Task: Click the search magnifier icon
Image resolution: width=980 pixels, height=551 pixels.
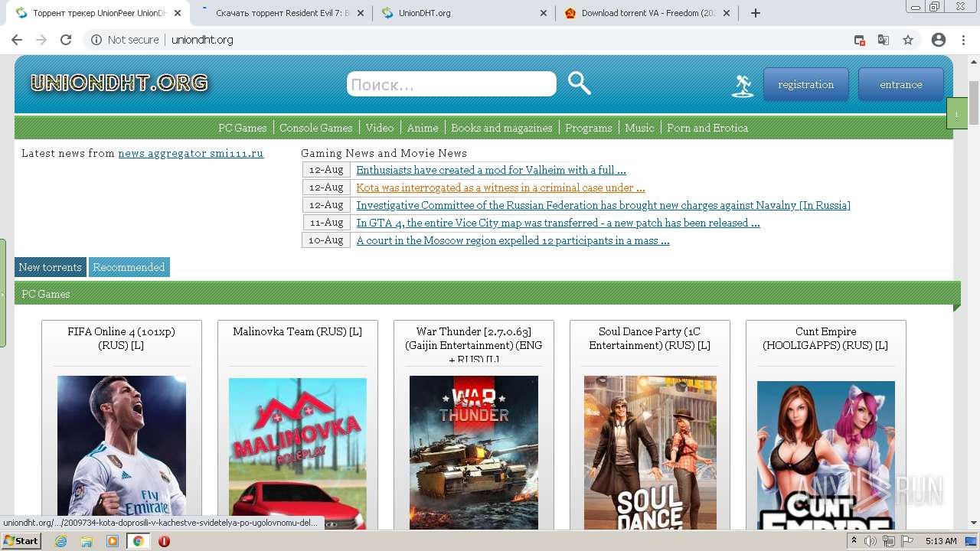Action: coord(580,83)
